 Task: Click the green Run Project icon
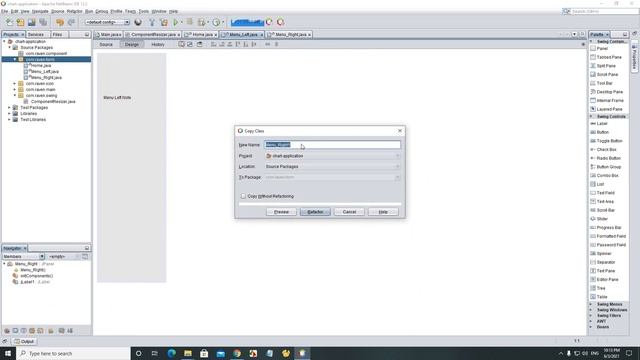click(x=176, y=22)
